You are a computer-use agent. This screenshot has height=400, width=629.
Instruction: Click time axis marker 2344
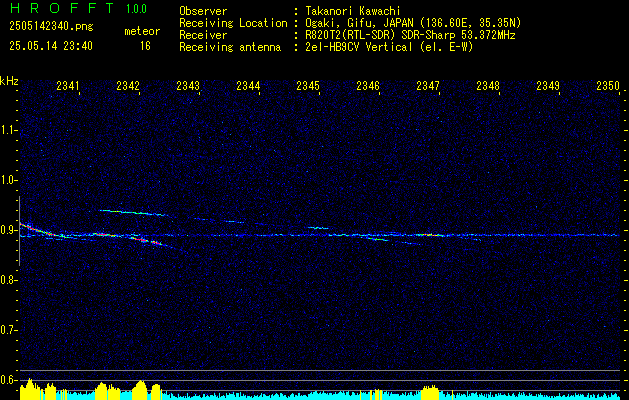click(x=248, y=86)
